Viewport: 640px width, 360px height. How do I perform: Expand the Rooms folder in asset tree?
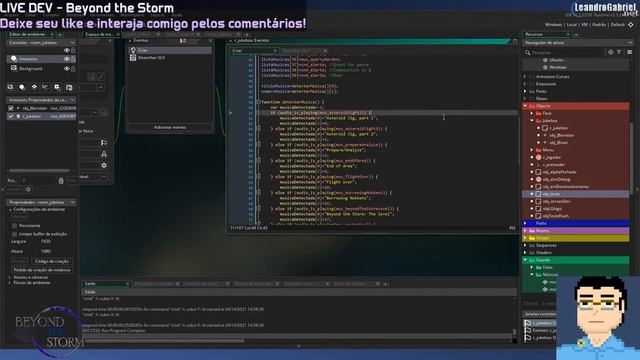click(x=526, y=231)
